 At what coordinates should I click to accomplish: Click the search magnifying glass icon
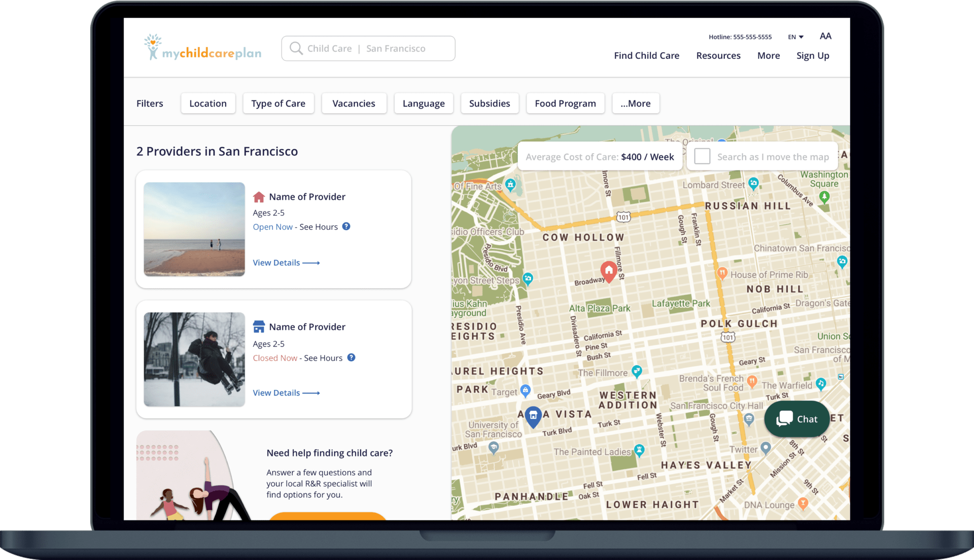(296, 48)
